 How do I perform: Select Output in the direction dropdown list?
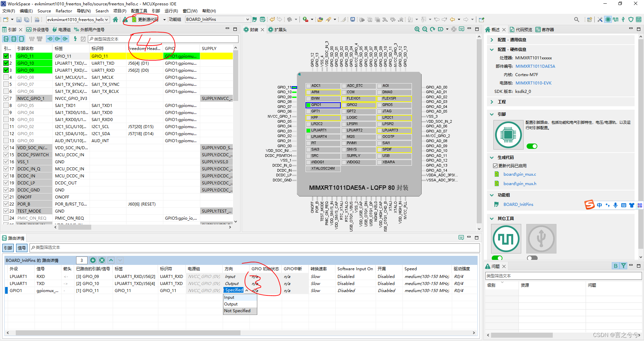(x=240, y=304)
